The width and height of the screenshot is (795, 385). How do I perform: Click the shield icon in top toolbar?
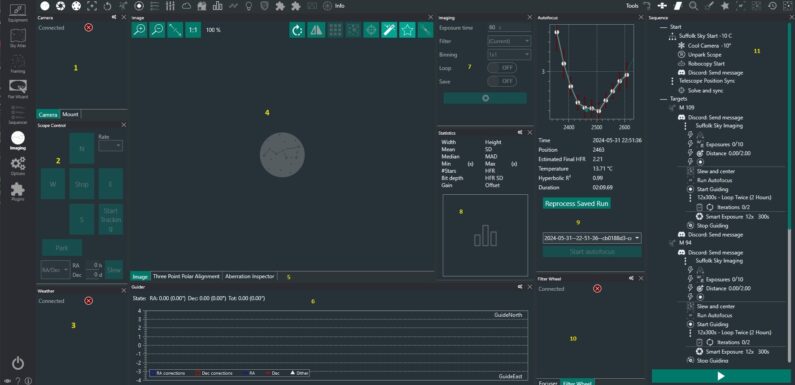tap(264, 6)
